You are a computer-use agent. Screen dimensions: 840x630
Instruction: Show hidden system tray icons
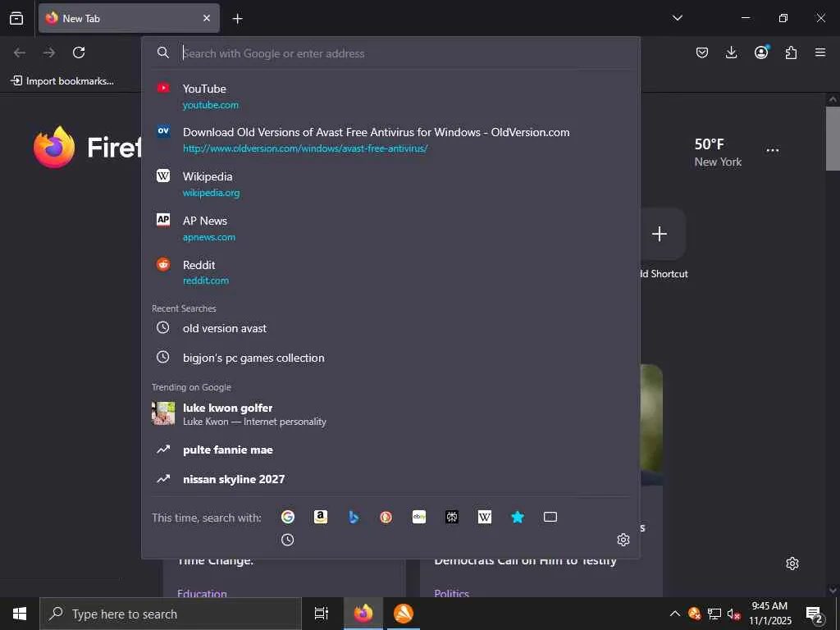pos(675,614)
